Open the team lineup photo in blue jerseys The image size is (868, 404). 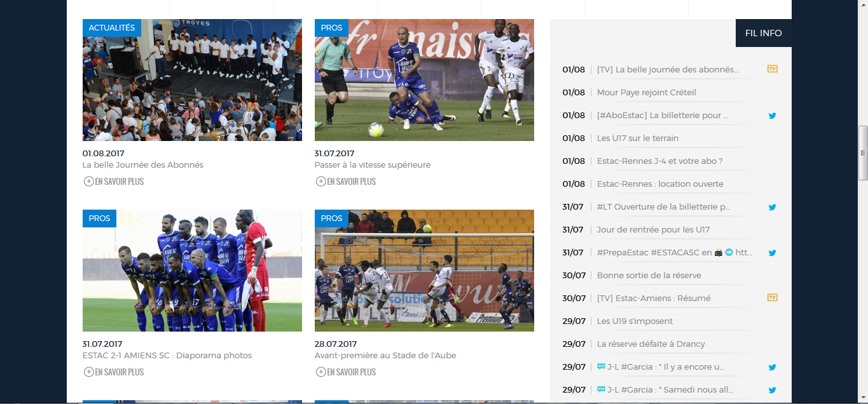pos(192,271)
